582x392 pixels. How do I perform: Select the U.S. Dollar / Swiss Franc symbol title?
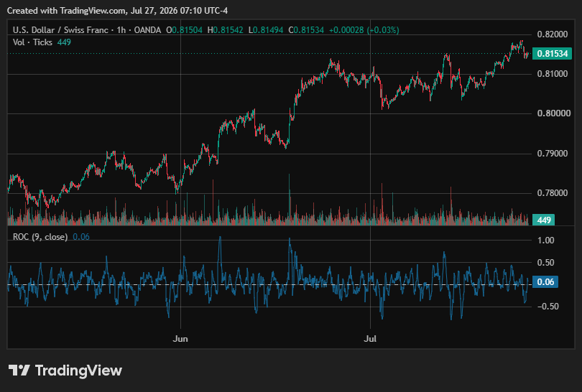coord(60,30)
